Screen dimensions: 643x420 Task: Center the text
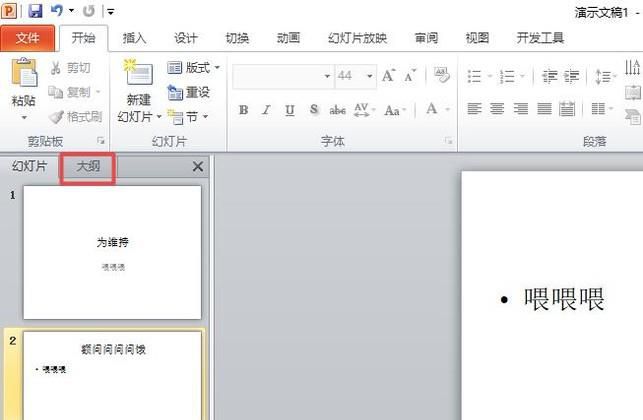497,109
